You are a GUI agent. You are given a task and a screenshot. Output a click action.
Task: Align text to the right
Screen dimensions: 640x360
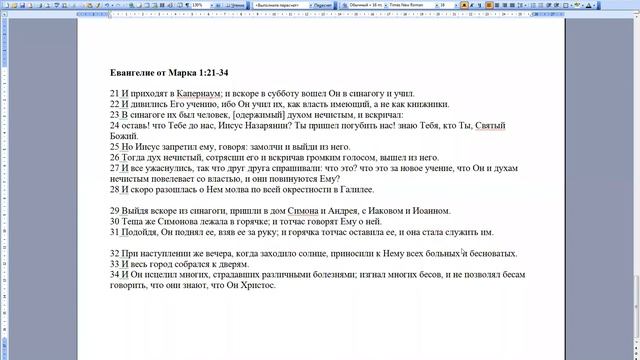(x=504, y=5)
